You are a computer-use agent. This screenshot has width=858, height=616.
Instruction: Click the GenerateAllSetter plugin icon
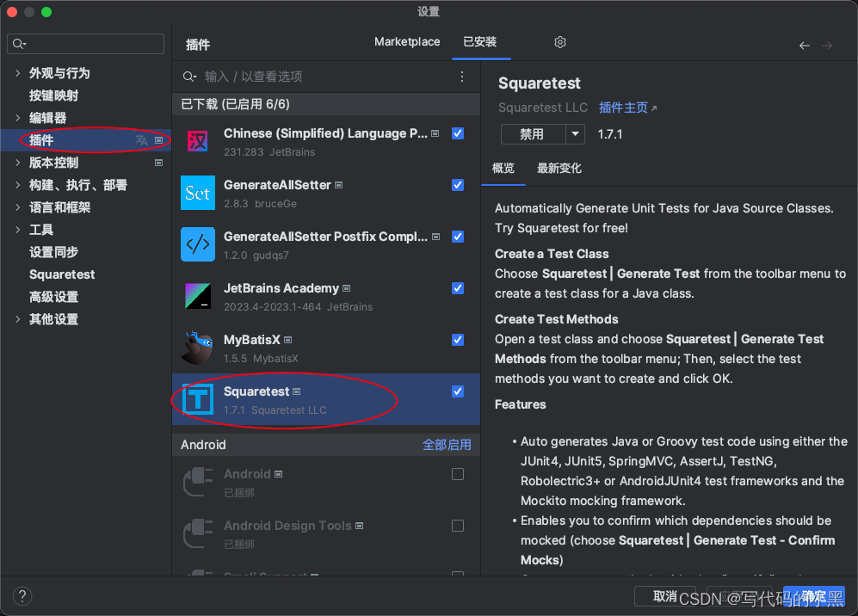(x=198, y=193)
